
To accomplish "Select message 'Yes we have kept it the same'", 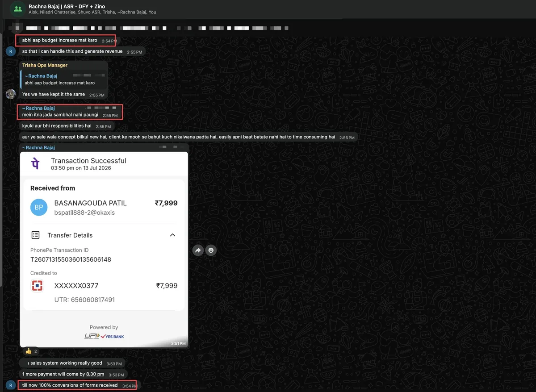I will (x=54, y=94).
